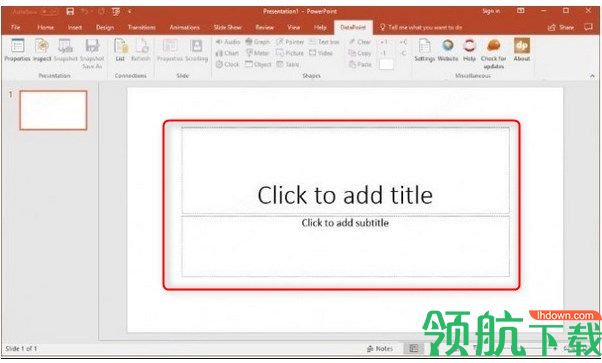Insert a Text box shape

tap(324, 41)
